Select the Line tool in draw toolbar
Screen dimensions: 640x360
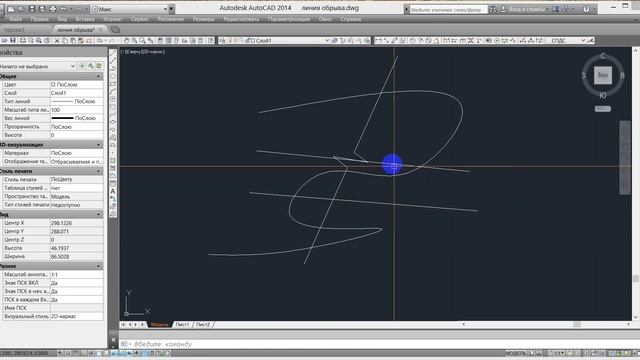[x=113, y=53]
